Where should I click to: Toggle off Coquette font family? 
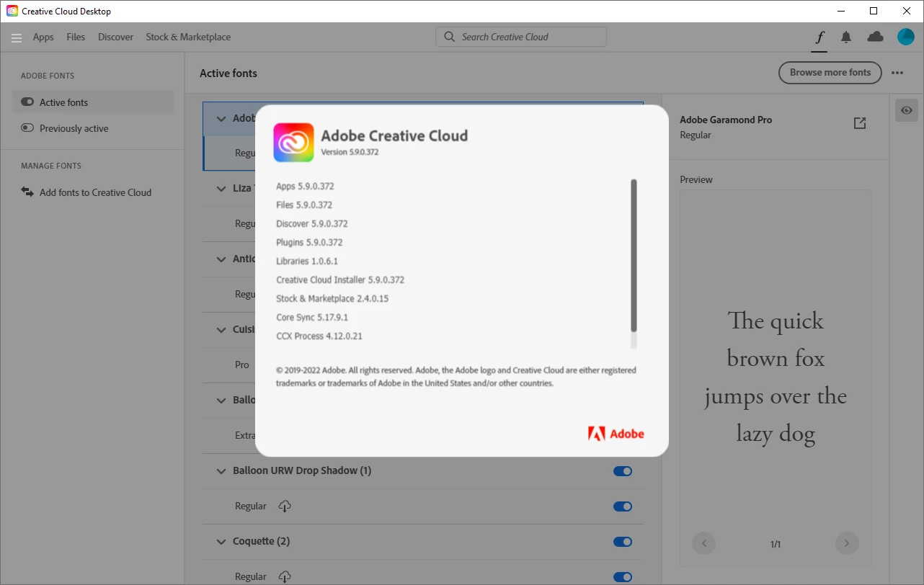(623, 542)
